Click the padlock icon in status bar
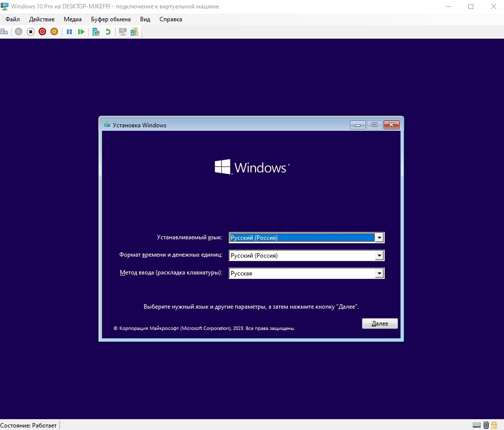This screenshot has height=430, width=504. click(494, 425)
